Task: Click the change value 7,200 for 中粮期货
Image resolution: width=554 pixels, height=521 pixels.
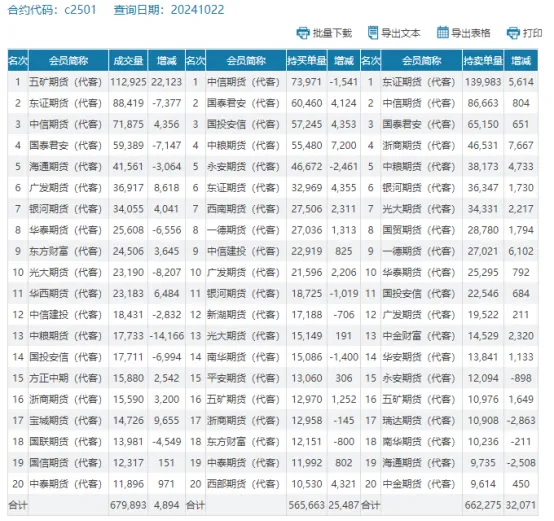Action: pos(344,145)
